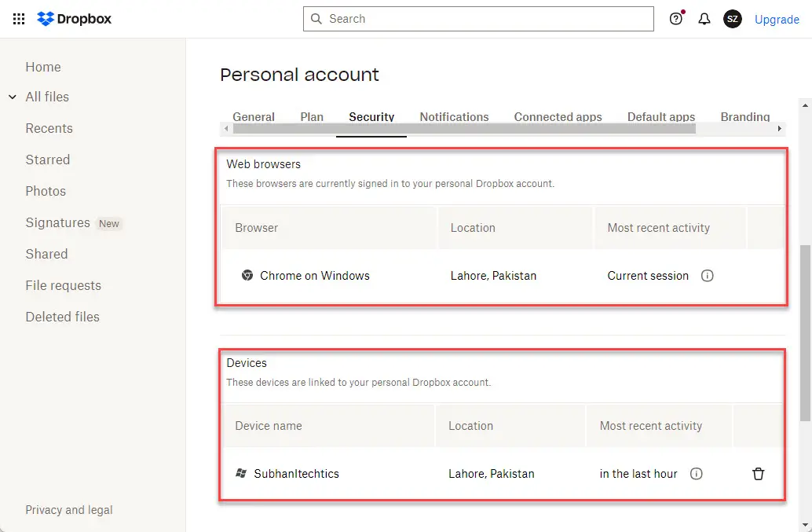
Task: Click Windows icon beside SubhanItechtics
Action: (241, 473)
